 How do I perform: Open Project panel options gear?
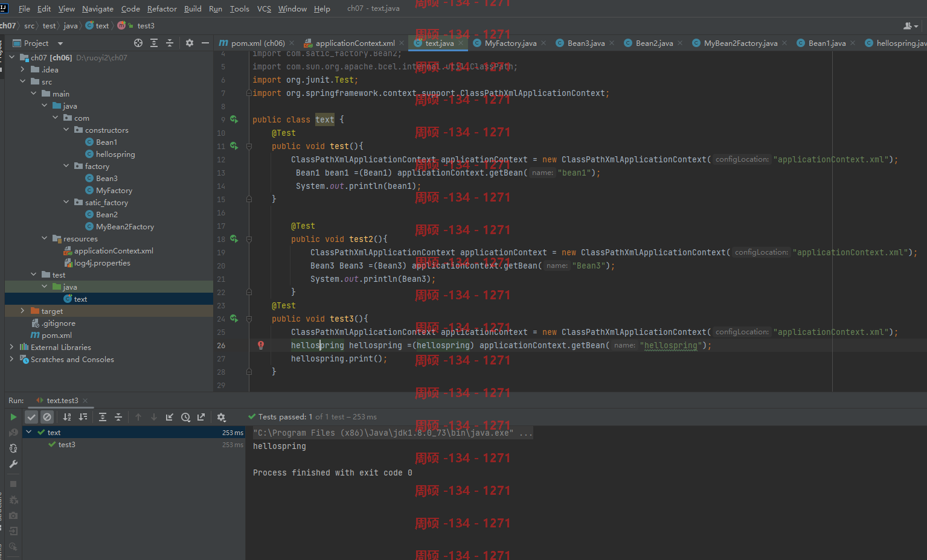(190, 43)
